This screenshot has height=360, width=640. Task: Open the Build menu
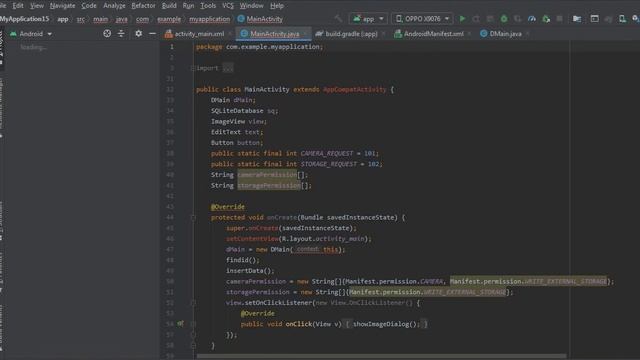169,6
